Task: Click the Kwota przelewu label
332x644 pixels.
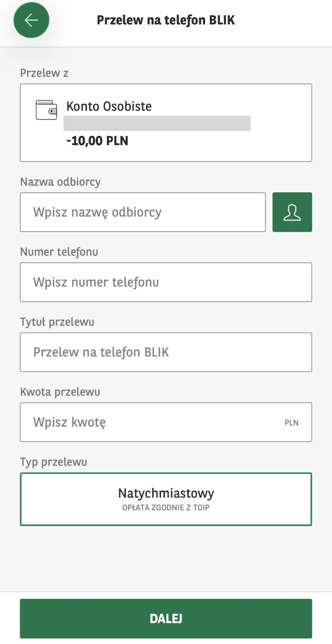Action: pyautogui.click(x=60, y=392)
